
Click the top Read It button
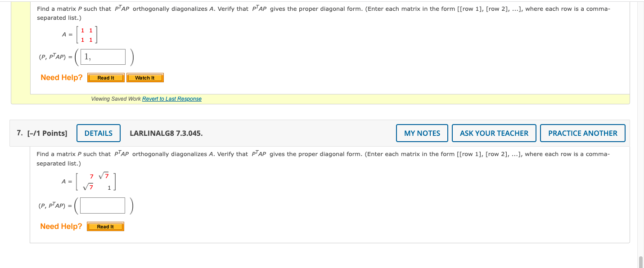click(105, 77)
